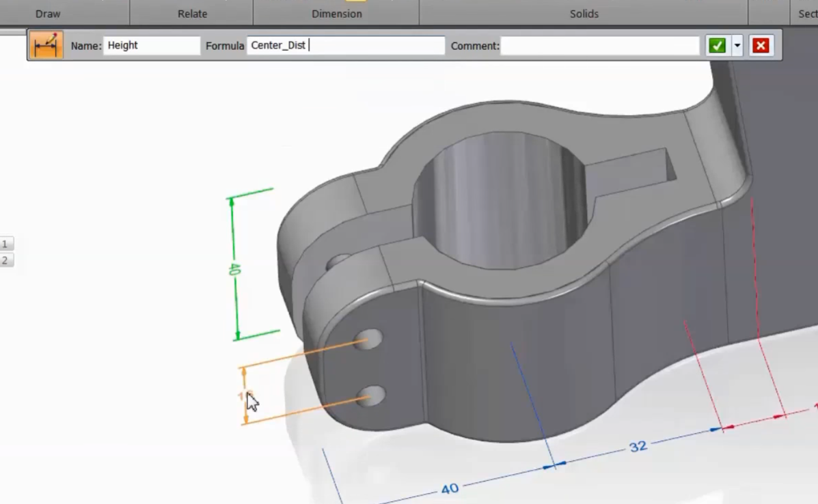This screenshot has height=504, width=818.
Task: Accept the formula with the green checkmark icon
Action: pos(715,45)
